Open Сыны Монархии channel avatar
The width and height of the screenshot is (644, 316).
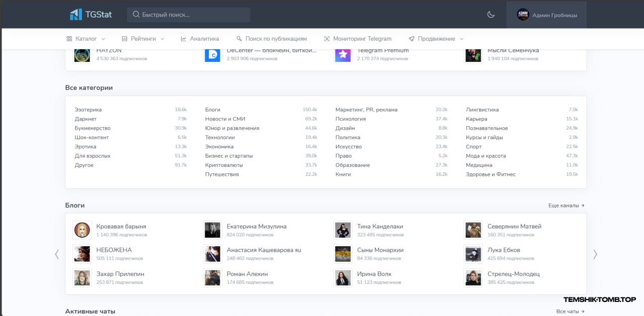[343, 254]
